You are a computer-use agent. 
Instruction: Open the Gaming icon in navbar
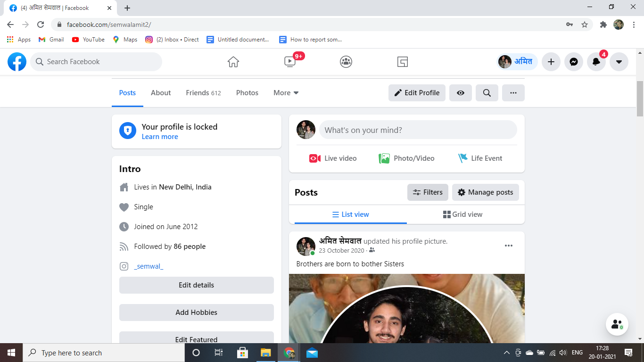tap(403, 62)
